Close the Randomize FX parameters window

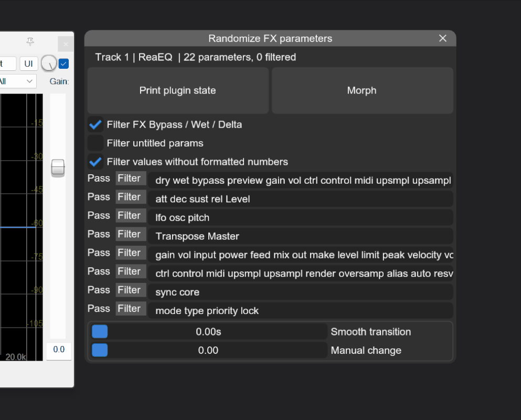[443, 38]
